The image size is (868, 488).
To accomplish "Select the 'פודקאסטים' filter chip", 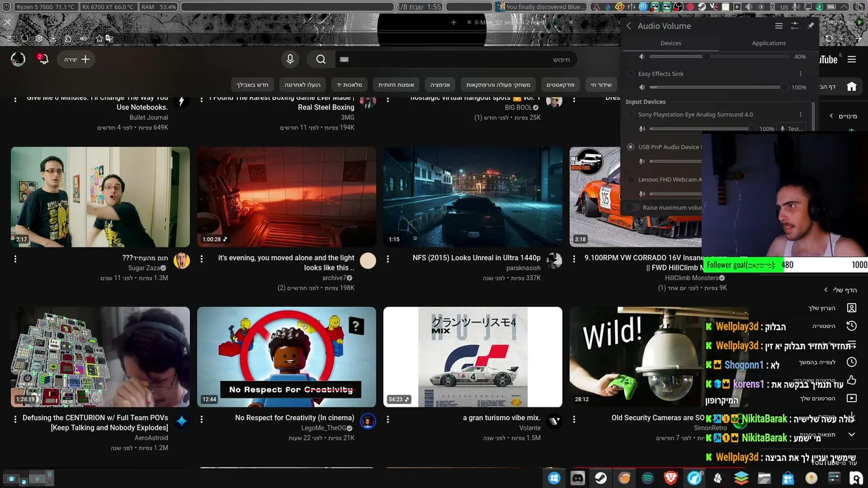I will [x=561, y=85].
